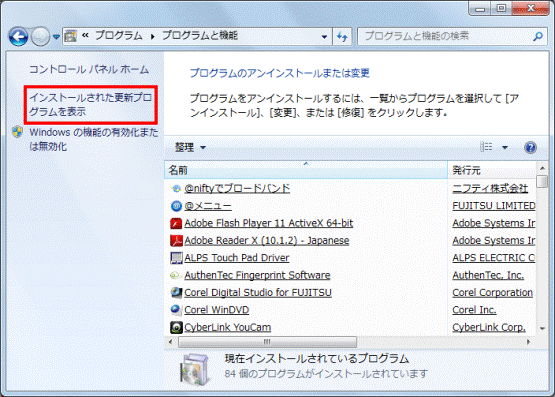Open コントロール パネル ホーム link
Screen dimensions: 555x397
coord(89,69)
